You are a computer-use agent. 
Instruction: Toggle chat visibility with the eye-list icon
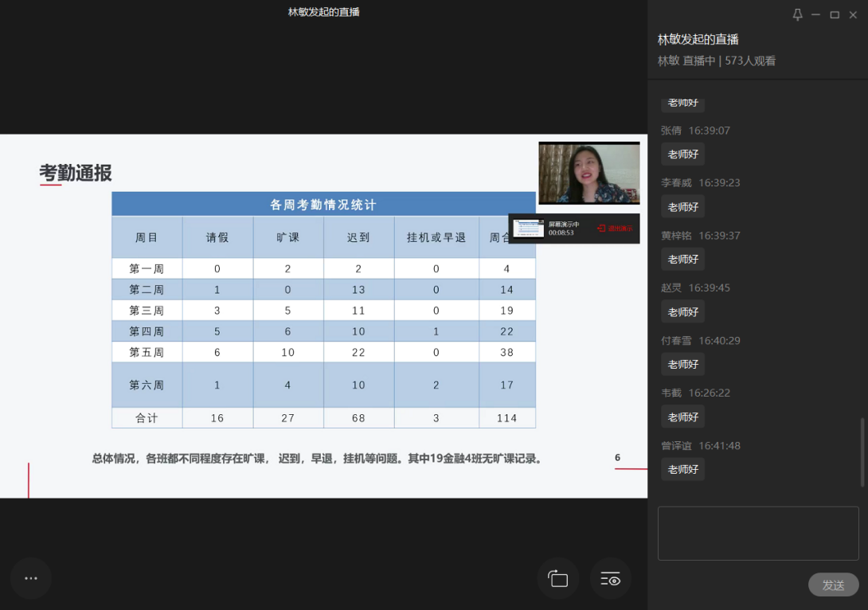[611, 579]
